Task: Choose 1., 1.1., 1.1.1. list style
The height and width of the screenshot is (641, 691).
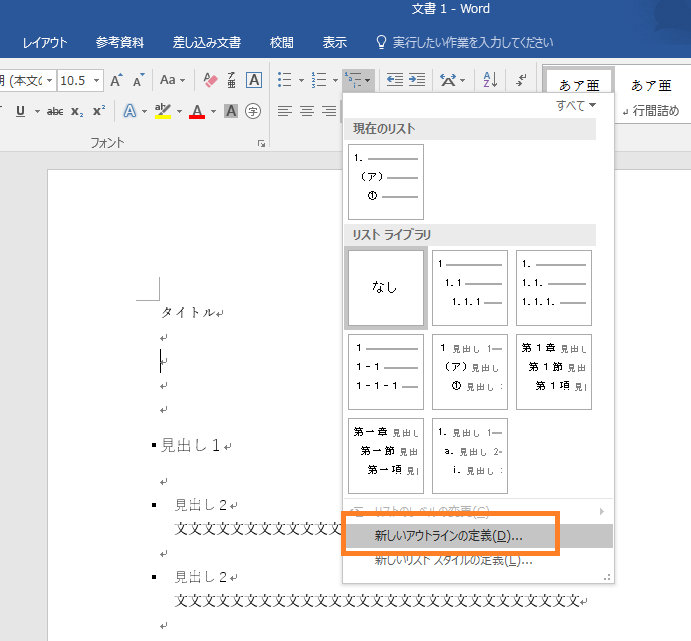Action: [554, 288]
